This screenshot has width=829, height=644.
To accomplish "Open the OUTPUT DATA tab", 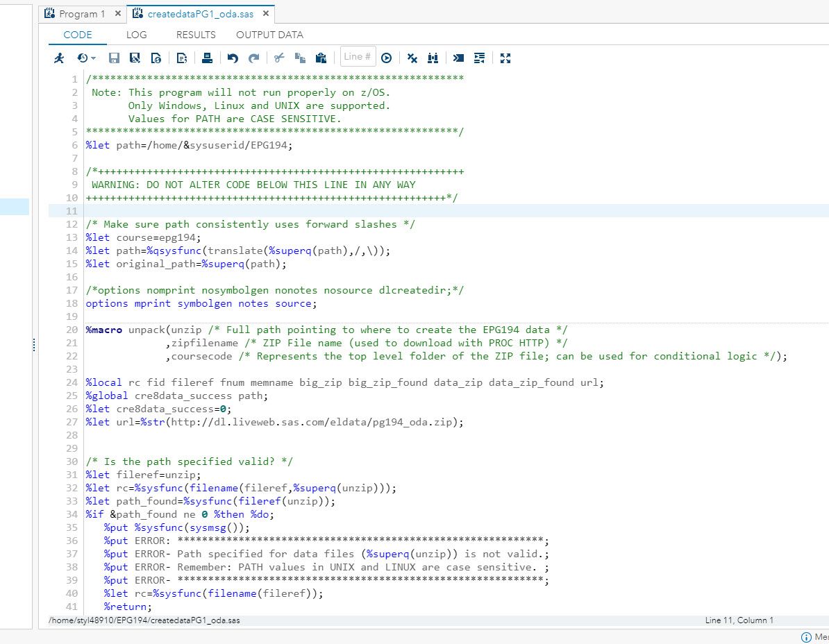I will tap(269, 35).
